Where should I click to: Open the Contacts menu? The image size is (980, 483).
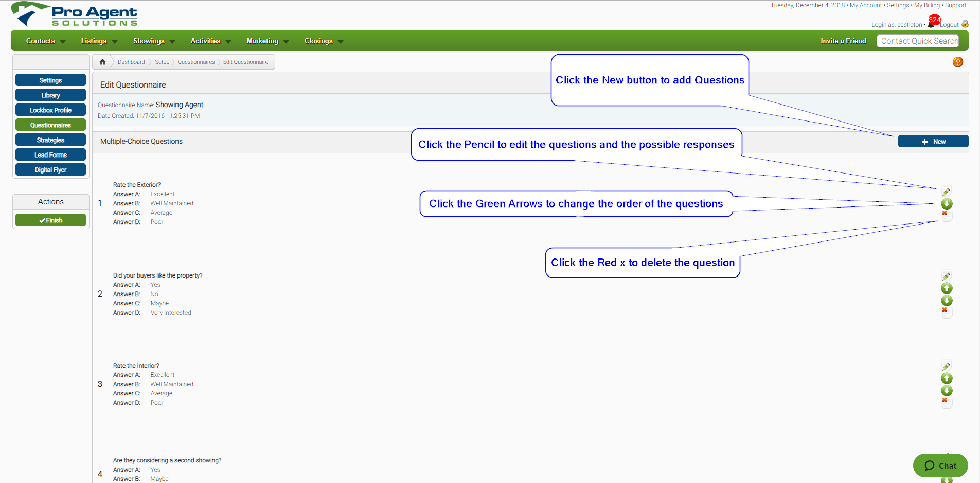(40, 41)
